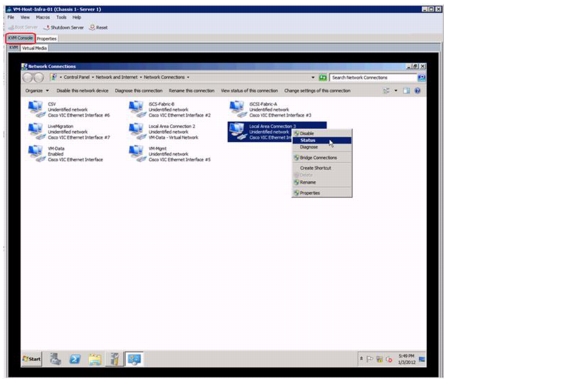Expand the Organize dropdown

click(37, 91)
